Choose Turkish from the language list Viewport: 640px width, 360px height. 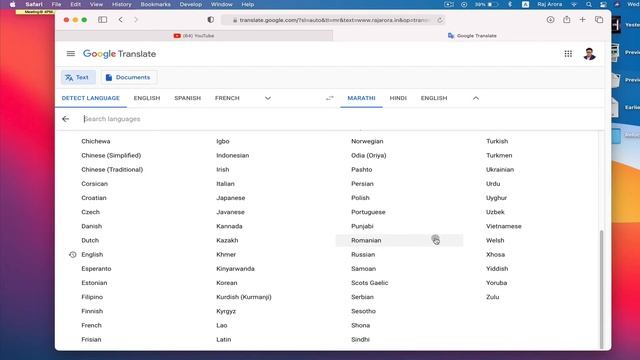click(x=497, y=141)
